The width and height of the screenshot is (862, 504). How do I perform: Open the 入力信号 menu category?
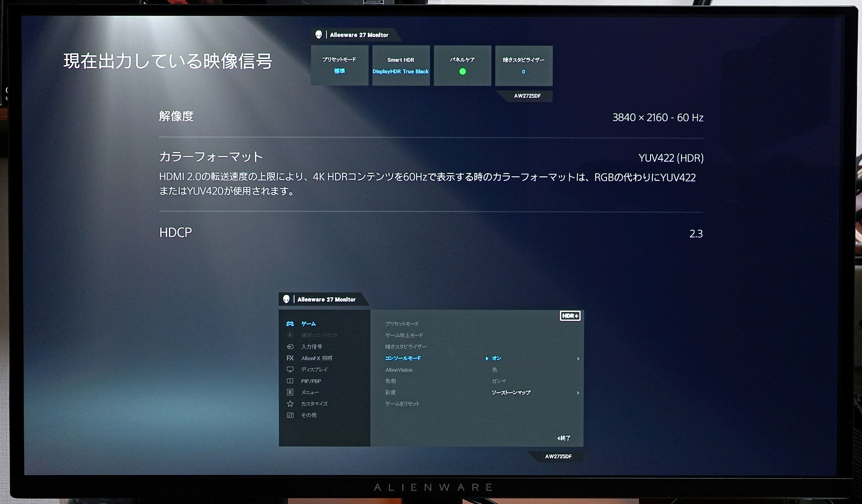pyautogui.click(x=312, y=346)
